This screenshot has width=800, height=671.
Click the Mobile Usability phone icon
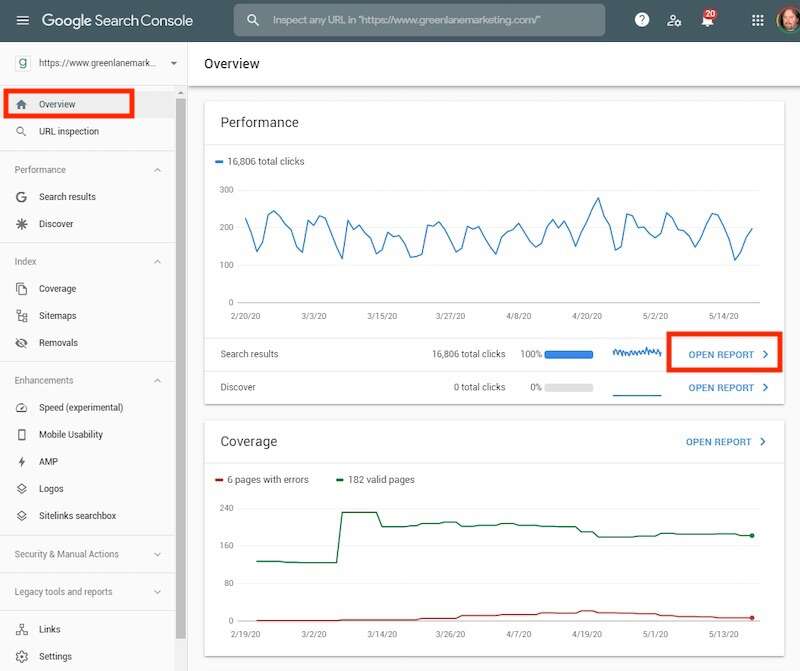coord(21,435)
